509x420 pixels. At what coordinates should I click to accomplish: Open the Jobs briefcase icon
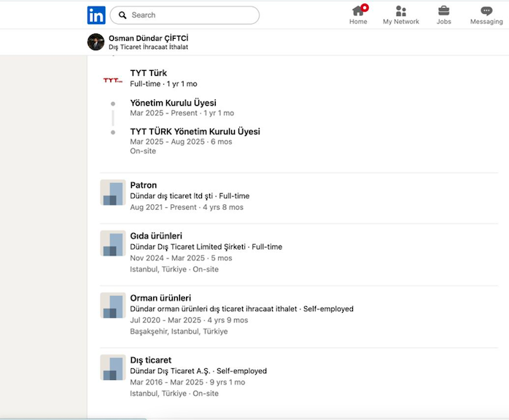pos(443,11)
